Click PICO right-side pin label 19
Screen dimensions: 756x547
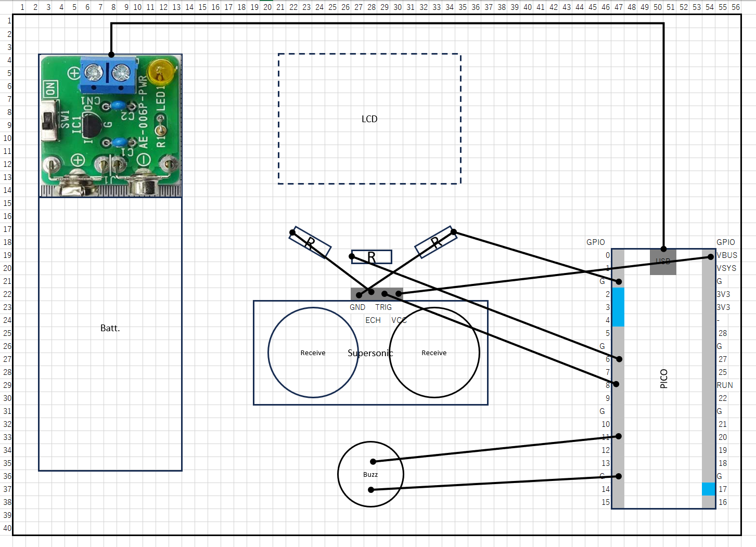pyautogui.click(x=723, y=450)
